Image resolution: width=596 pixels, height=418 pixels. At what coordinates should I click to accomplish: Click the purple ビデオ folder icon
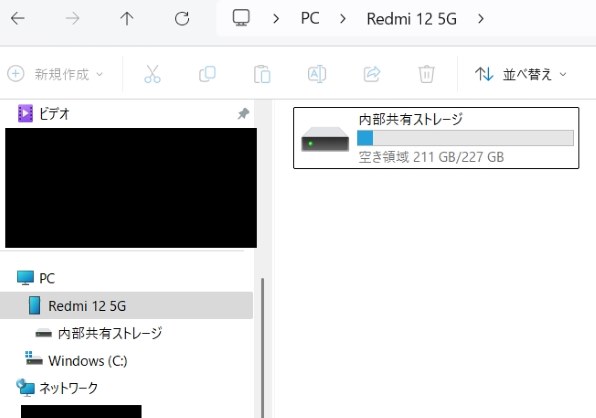tap(25, 113)
